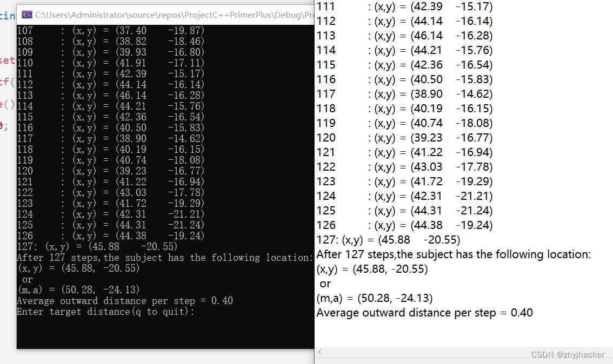The height and width of the screenshot is (364, 613).
Task: Click the left scroll arrow in right pane
Action: pyautogui.click(x=320, y=352)
